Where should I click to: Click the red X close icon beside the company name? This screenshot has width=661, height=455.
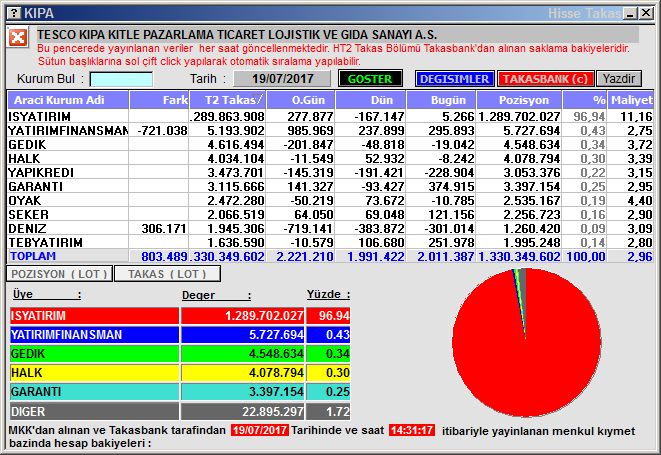[x=18, y=38]
